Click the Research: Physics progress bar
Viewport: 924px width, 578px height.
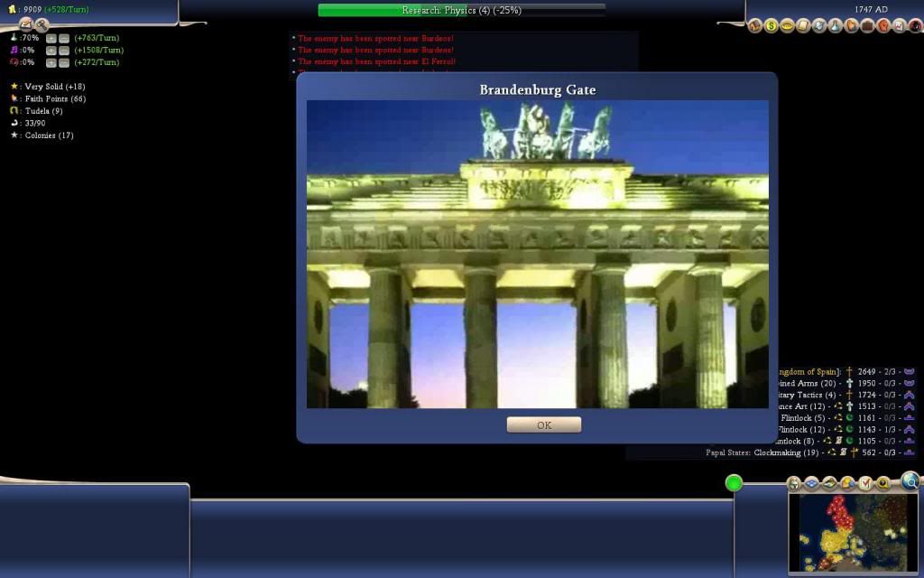click(x=460, y=11)
